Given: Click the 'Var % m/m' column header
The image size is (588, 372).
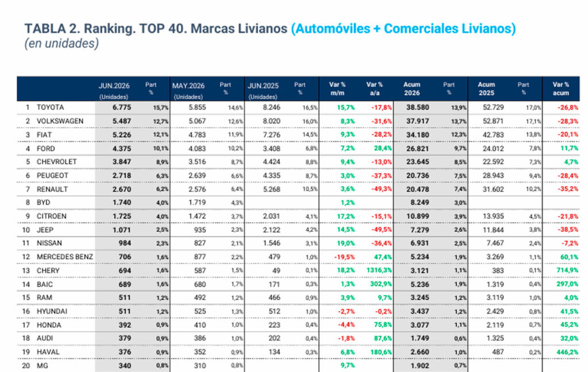Looking at the screenshot, I should (x=338, y=89).
